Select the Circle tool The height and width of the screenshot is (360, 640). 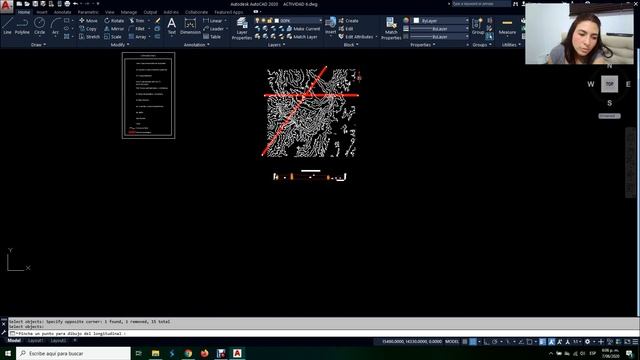coord(39,26)
